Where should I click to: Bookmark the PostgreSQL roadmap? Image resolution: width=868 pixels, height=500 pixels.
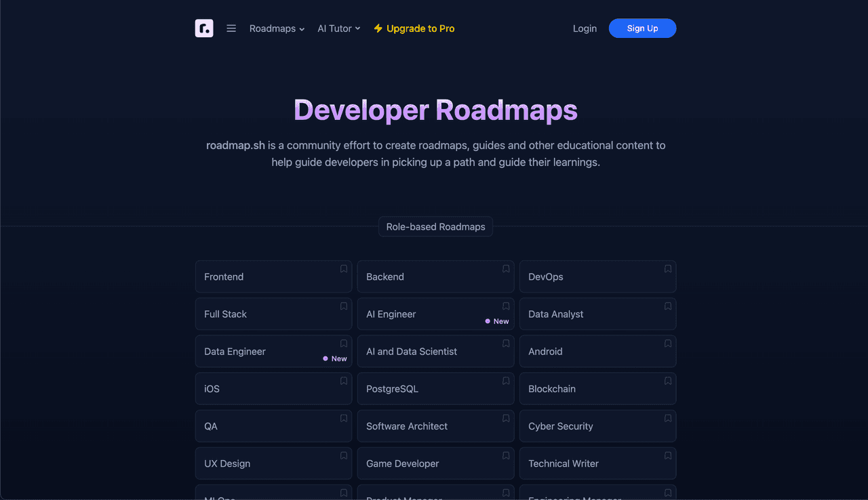(x=506, y=381)
